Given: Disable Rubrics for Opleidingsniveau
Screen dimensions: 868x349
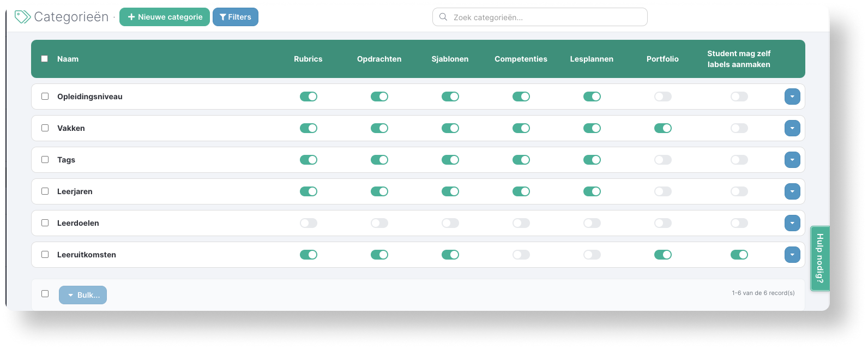Looking at the screenshot, I should coord(309,97).
